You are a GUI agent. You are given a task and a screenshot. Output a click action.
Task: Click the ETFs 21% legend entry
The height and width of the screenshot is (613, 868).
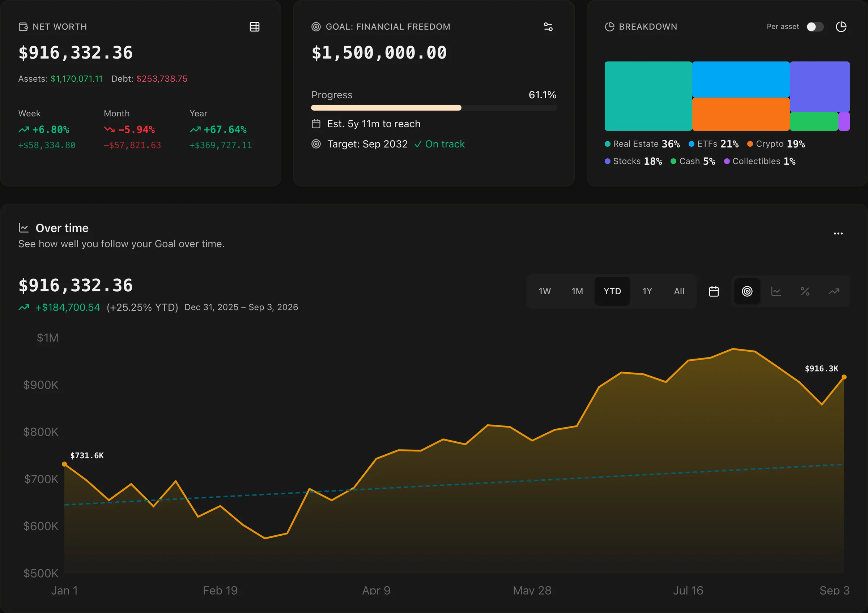point(713,144)
